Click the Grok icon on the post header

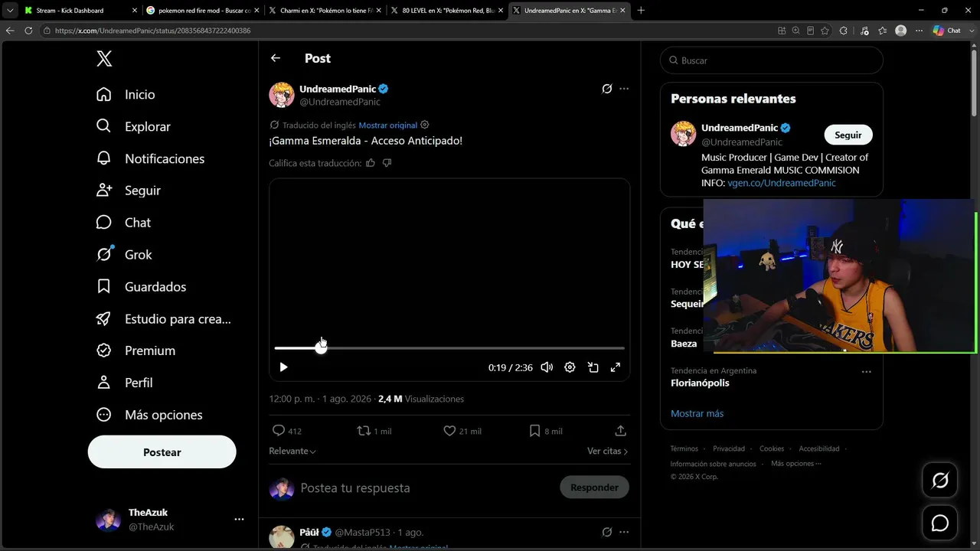[606, 89]
